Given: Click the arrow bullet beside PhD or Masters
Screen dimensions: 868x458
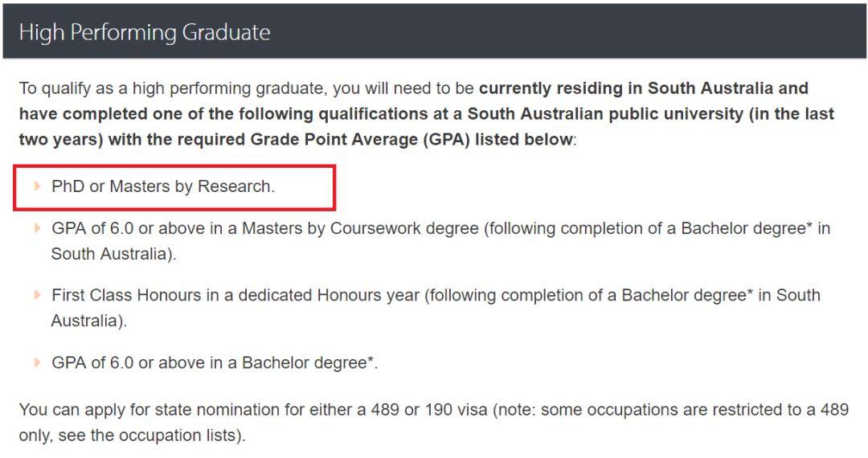Looking at the screenshot, I should 37,186.
